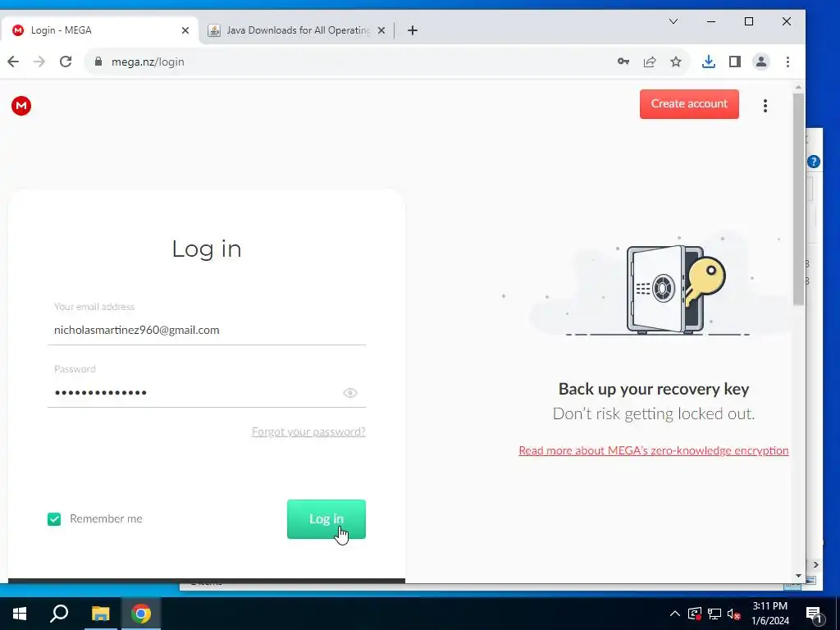Screen dimensions: 840x630
Task: Click the Chrome taskbar icon
Action: (x=141, y=614)
